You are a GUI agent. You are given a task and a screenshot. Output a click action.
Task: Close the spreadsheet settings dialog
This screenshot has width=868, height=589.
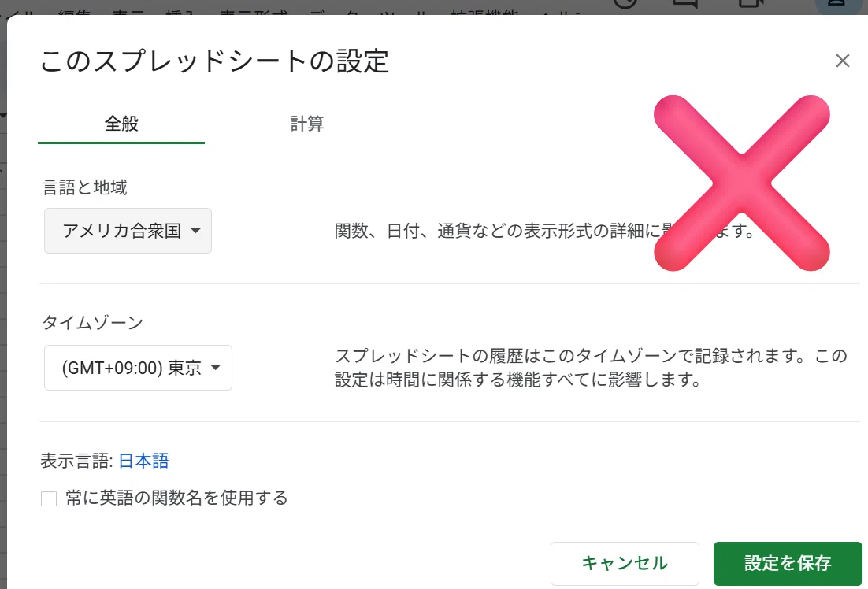click(842, 61)
